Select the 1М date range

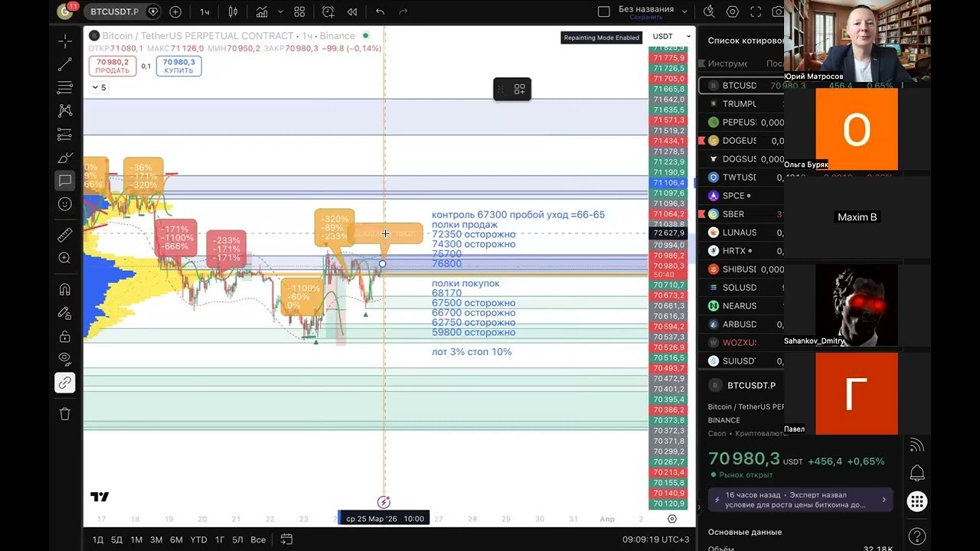point(136,540)
